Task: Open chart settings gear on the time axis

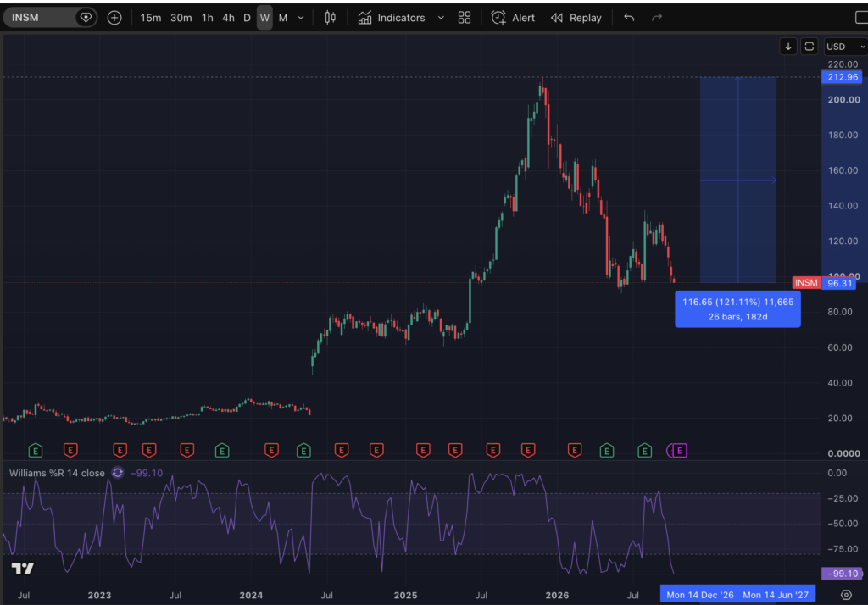Action: tap(846, 595)
